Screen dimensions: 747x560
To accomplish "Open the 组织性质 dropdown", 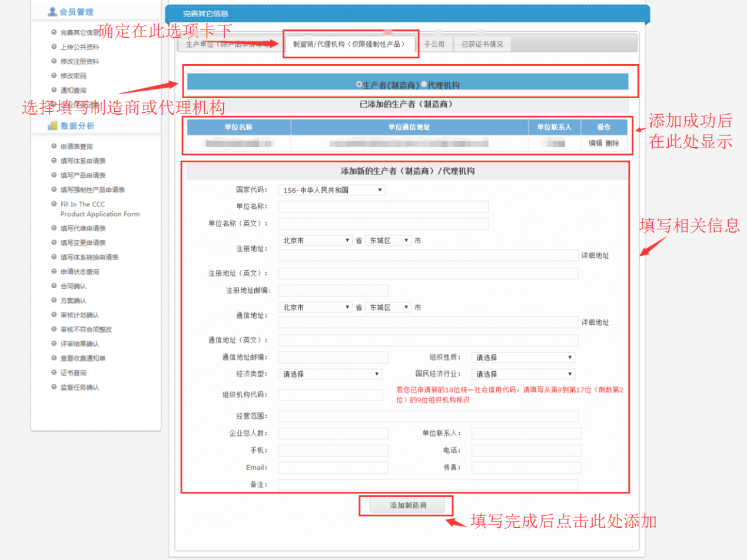I will (523, 357).
